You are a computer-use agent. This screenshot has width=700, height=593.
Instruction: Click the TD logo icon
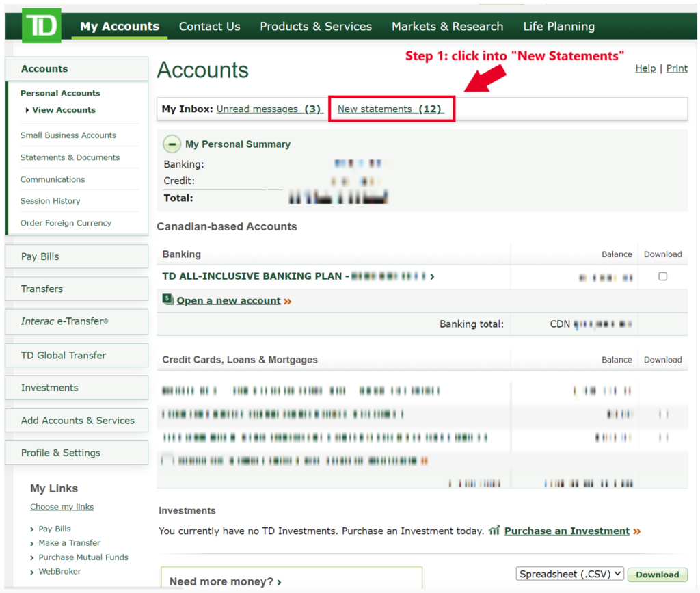pos(42,26)
